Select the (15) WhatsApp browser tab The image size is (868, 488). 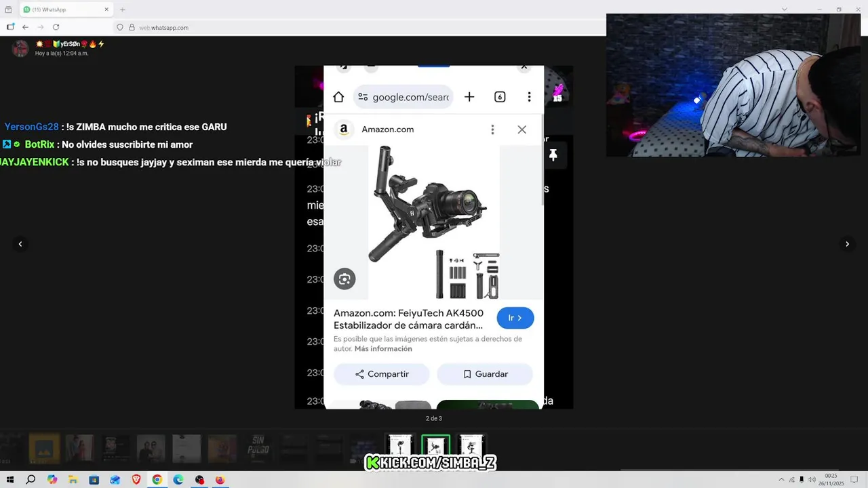point(66,9)
